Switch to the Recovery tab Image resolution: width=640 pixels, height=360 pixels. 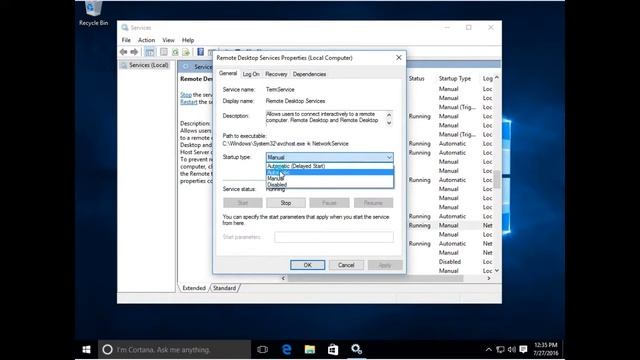point(276,74)
